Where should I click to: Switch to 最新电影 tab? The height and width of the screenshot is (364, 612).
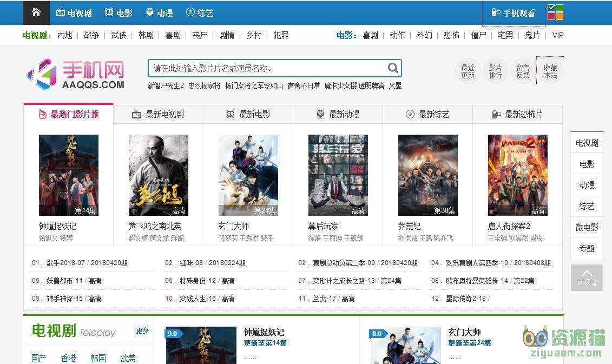click(x=248, y=114)
